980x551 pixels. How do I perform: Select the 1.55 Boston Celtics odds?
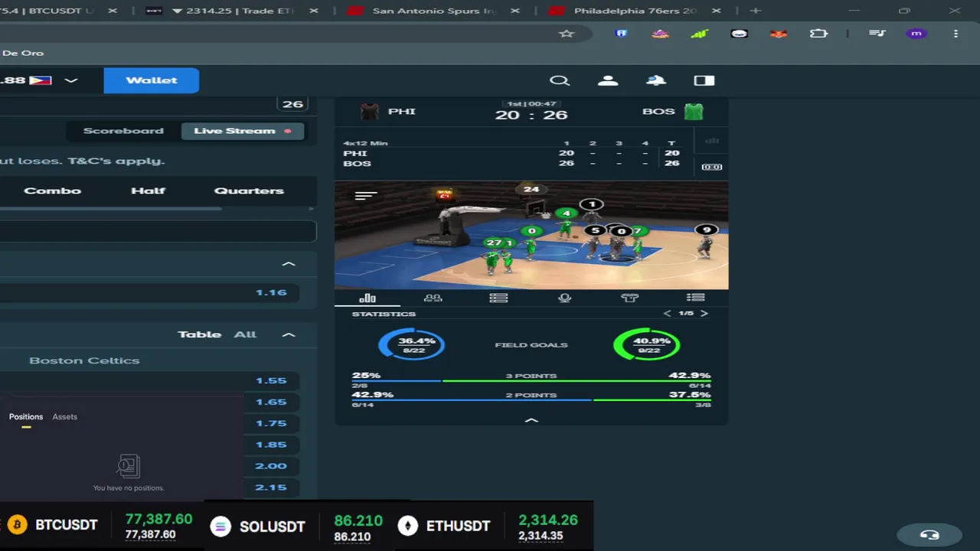pyautogui.click(x=271, y=380)
